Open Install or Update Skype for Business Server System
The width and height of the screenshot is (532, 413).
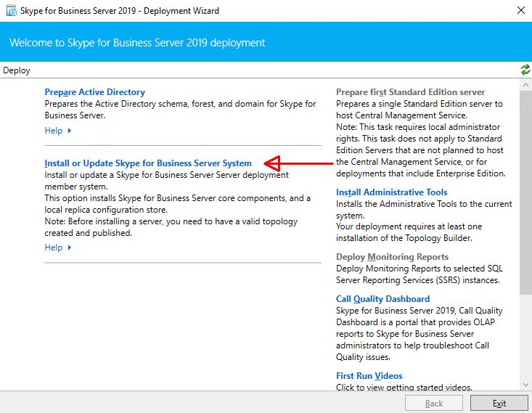coord(148,163)
